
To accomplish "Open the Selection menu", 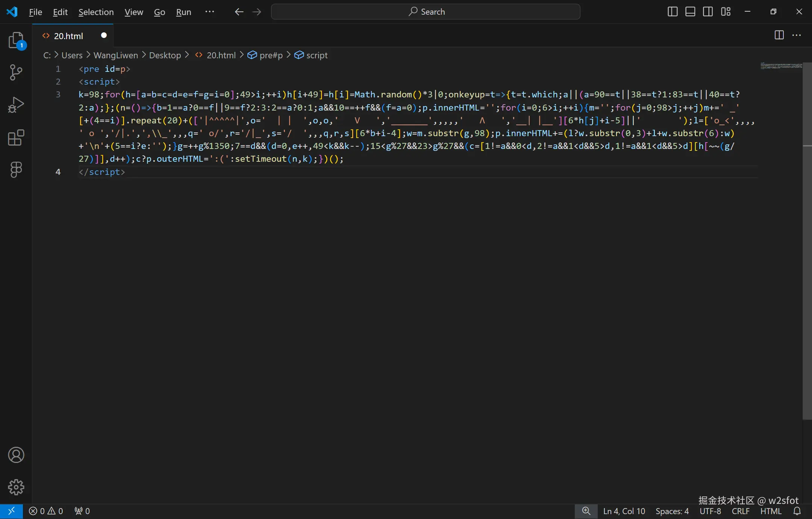I will pos(96,12).
